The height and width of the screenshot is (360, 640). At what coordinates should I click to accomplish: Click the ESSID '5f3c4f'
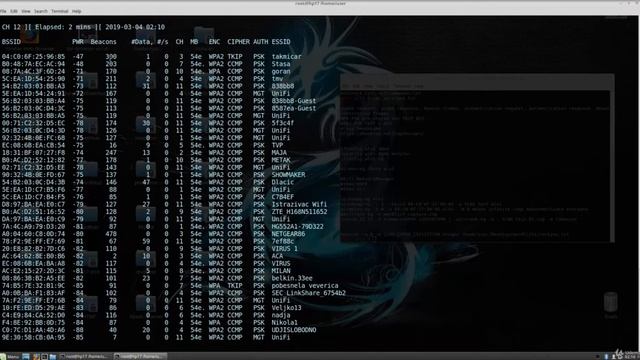[283, 123]
